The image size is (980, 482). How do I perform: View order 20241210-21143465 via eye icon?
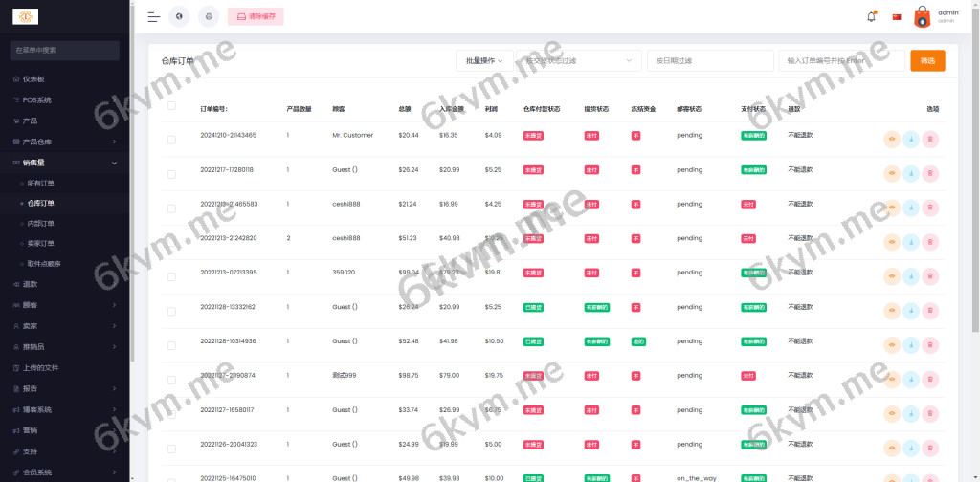[891, 140]
